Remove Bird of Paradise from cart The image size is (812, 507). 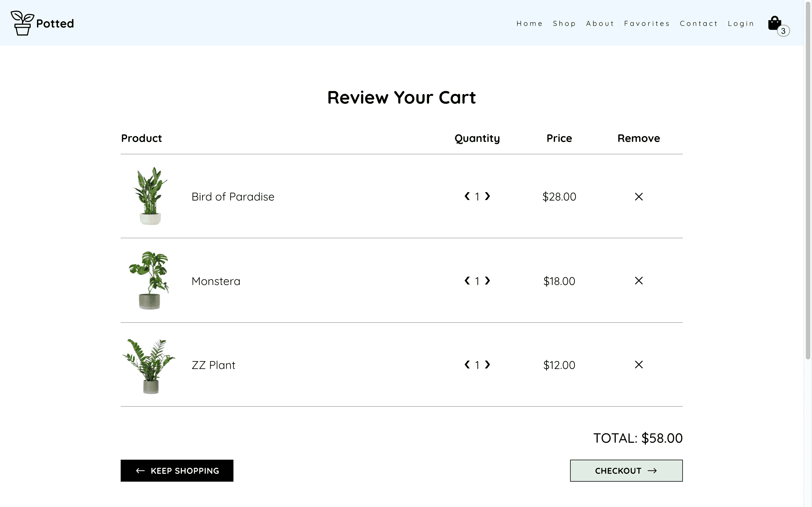click(639, 197)
